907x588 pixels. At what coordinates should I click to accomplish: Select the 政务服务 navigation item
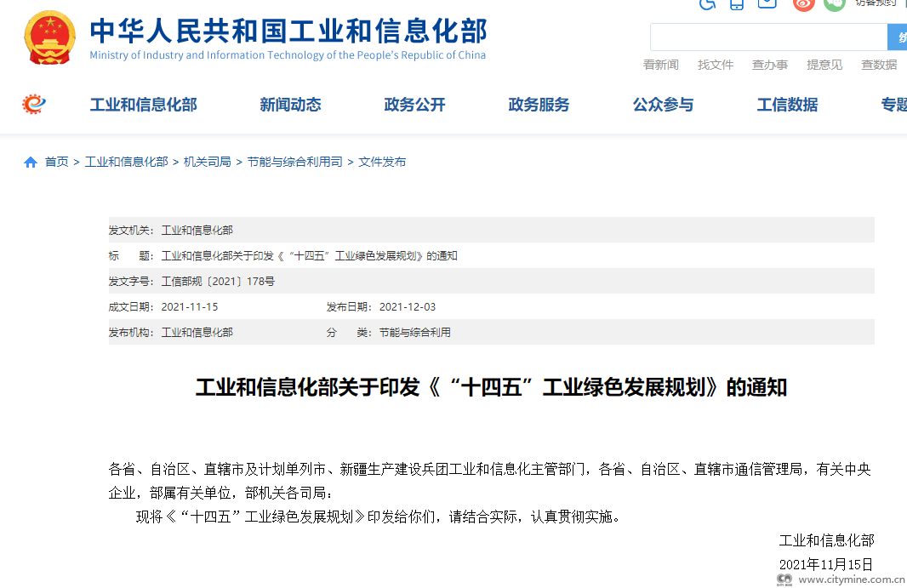click(539, 105)
